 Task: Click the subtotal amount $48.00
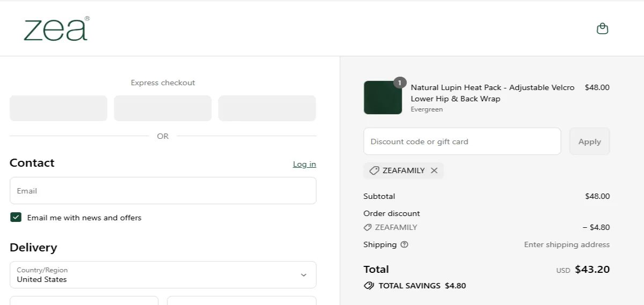click(597, 196)
